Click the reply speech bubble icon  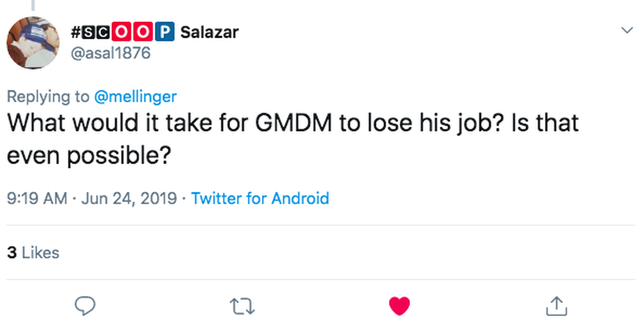pyautogui.click(x=84, y=306)
